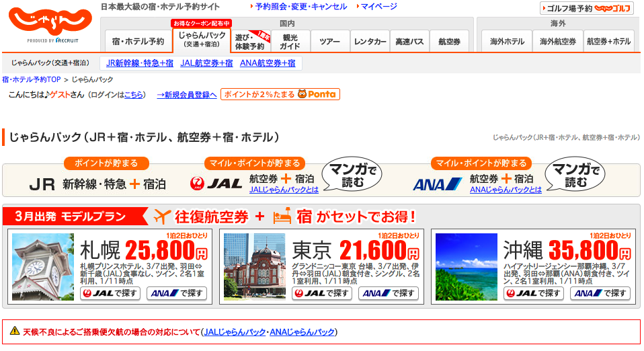Screen dimensions: 644x351
Task: Open the 海外ホテル tab
Action: [507, 42]
